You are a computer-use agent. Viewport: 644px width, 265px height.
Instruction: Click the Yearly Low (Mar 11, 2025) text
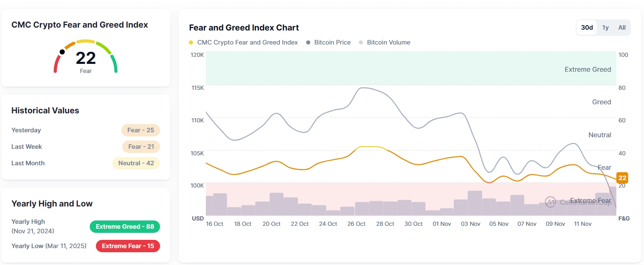tap(49, 246)
